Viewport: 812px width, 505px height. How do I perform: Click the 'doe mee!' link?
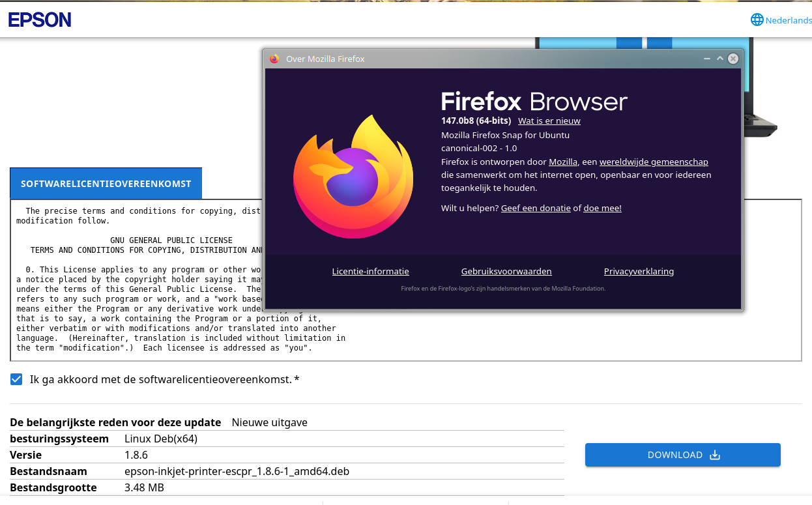click(x=602, y=208)
